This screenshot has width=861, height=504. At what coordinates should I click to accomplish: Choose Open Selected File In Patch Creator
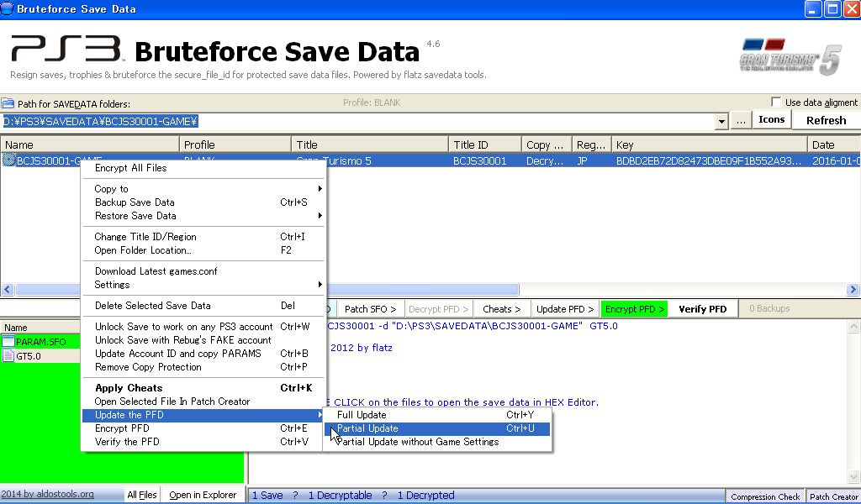point(203,402)
